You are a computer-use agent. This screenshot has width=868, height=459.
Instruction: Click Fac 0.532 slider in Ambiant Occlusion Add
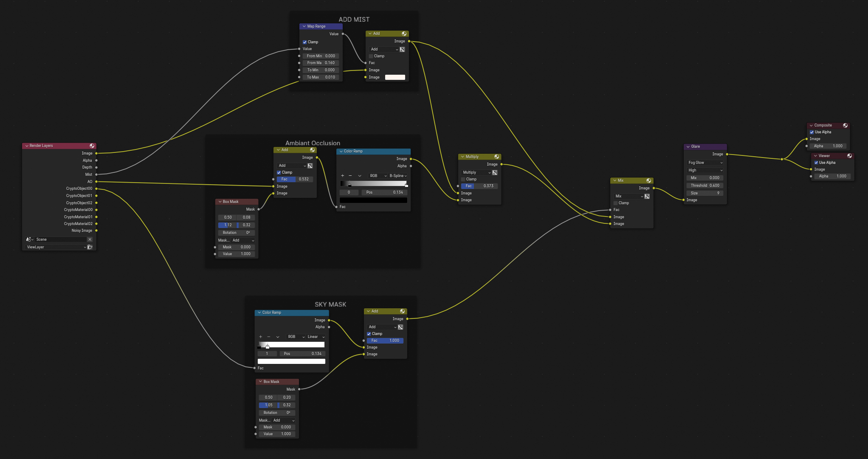295,179
